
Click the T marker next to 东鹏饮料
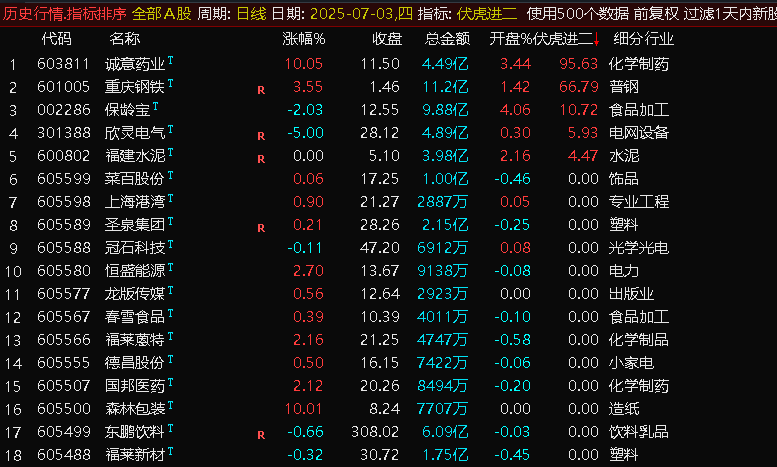[x=171, y=430]
